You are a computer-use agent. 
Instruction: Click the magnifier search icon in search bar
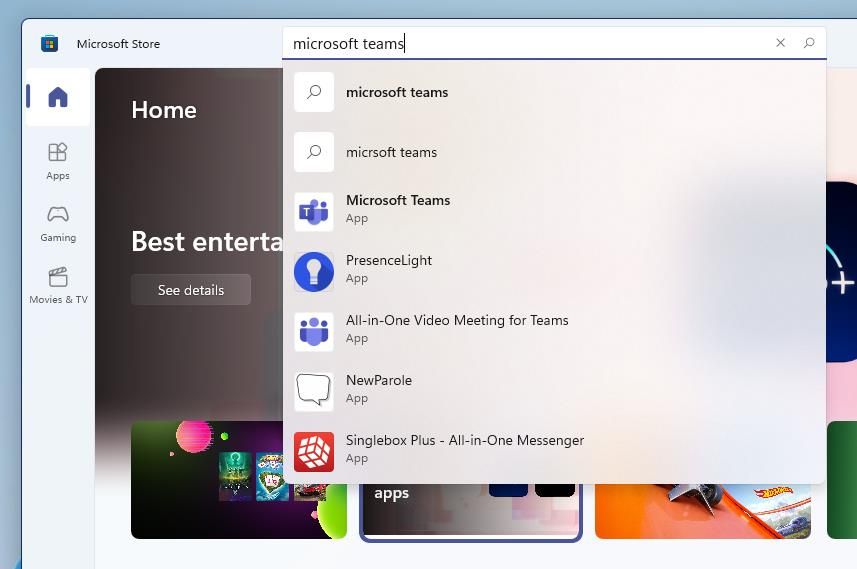tap(809, 43)
